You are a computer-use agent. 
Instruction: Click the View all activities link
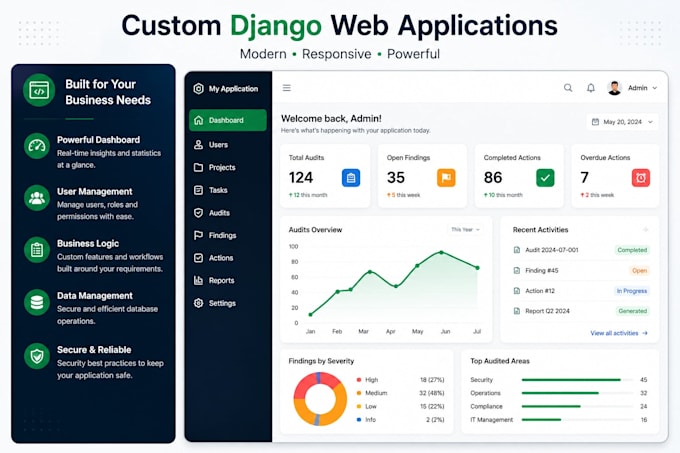click(619, 333)
